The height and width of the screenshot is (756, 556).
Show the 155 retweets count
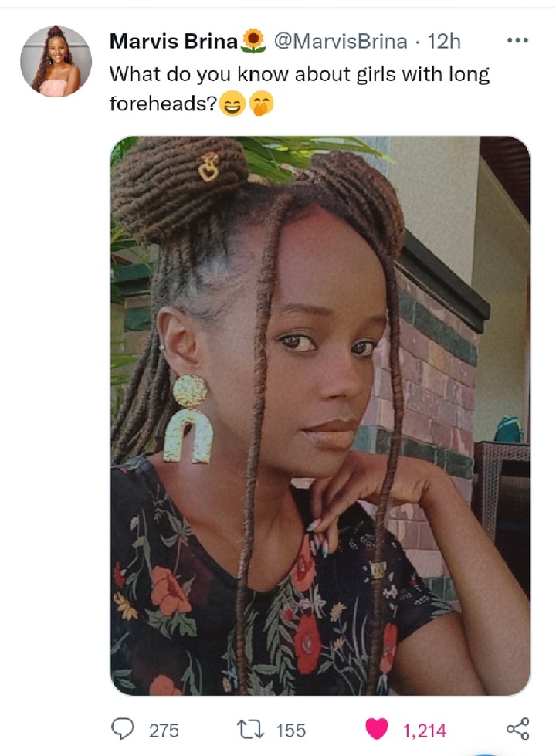291,731
